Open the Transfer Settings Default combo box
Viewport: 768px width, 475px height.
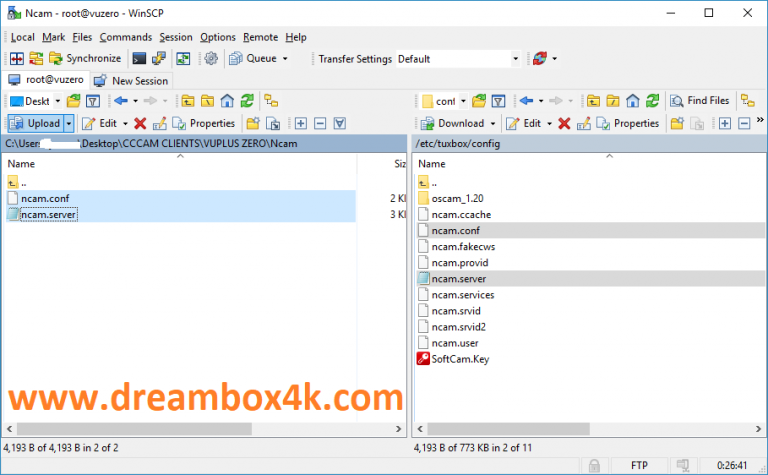tap(458, 59)
